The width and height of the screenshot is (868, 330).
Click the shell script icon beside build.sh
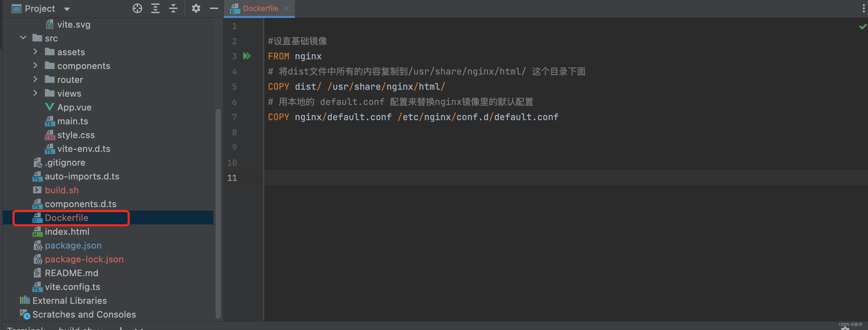click(x=37, y=190)
